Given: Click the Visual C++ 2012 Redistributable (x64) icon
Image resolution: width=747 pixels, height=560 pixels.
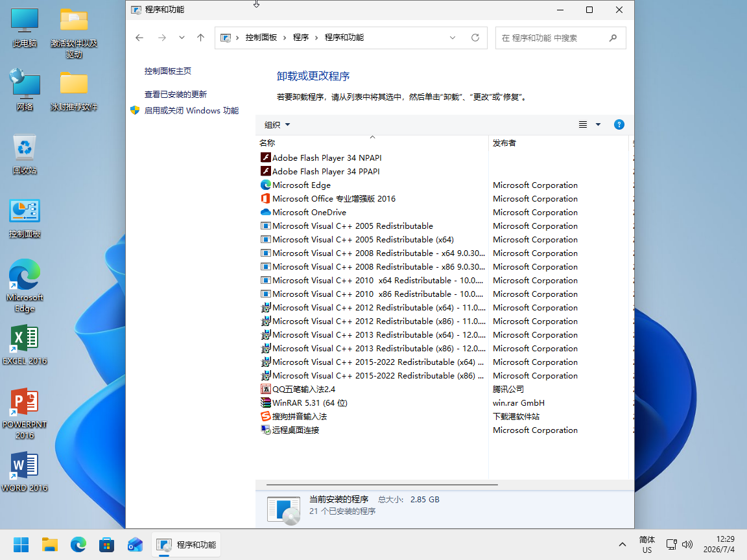Looking at the screenshot, I should pyautogui.click(x=265, y=308).
